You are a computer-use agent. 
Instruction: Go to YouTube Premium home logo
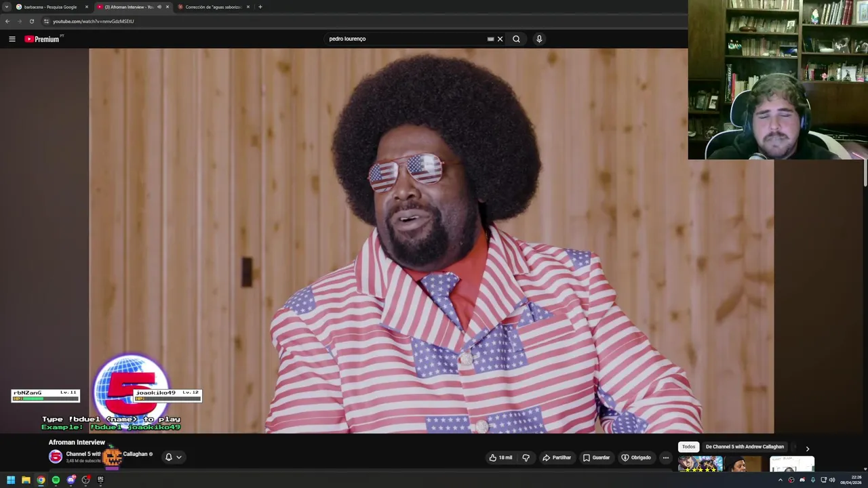(43, 39)
